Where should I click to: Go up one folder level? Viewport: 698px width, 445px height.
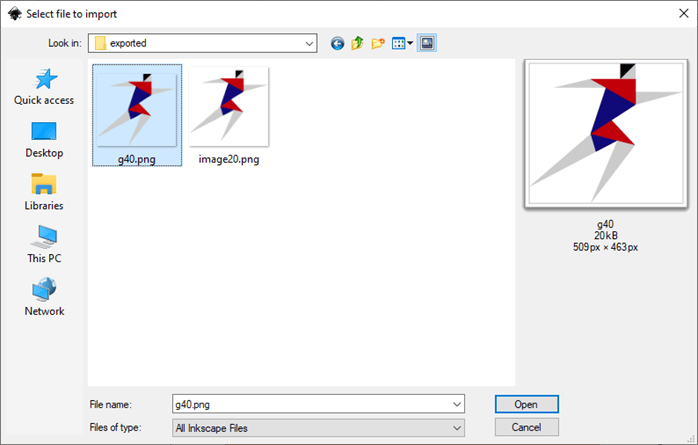pos(357,43)
